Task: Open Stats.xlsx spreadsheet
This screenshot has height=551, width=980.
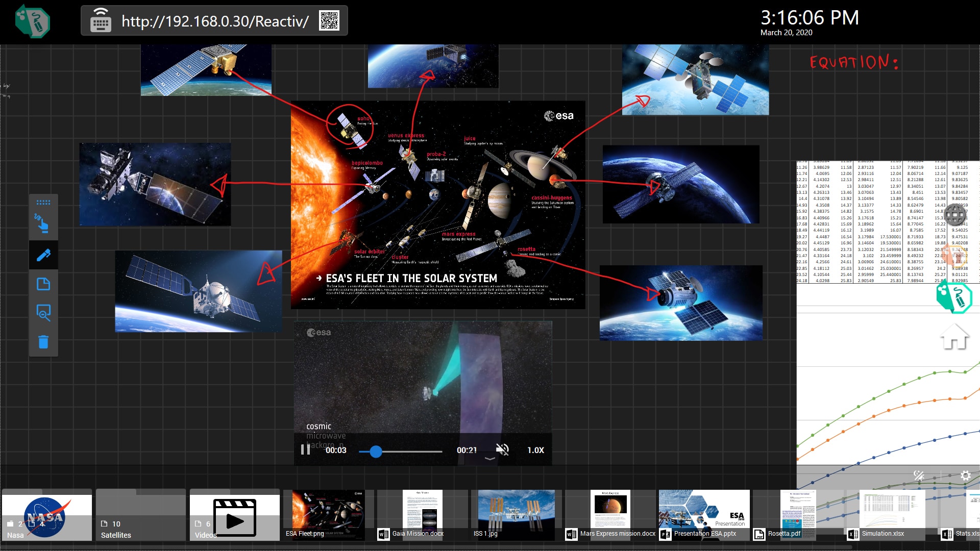Action: [961, 515]
